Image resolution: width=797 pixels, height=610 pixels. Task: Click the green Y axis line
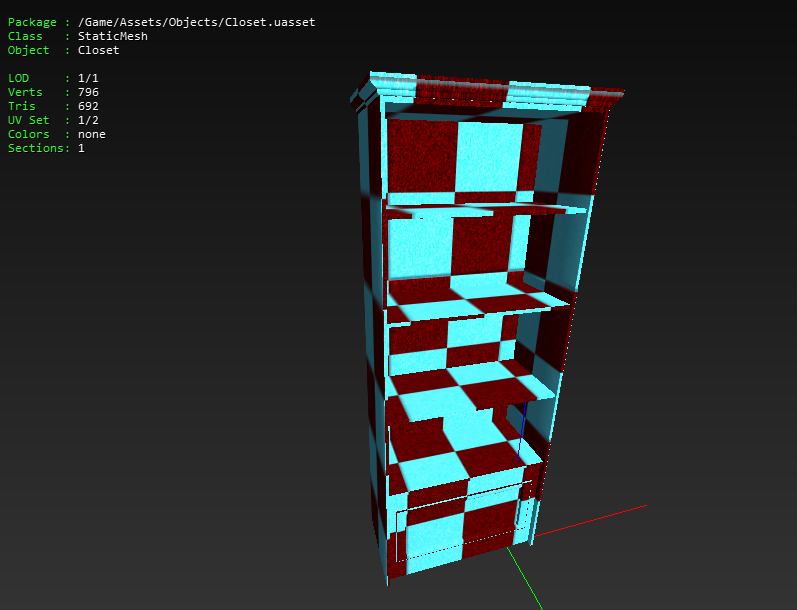(x=525, y=578)
